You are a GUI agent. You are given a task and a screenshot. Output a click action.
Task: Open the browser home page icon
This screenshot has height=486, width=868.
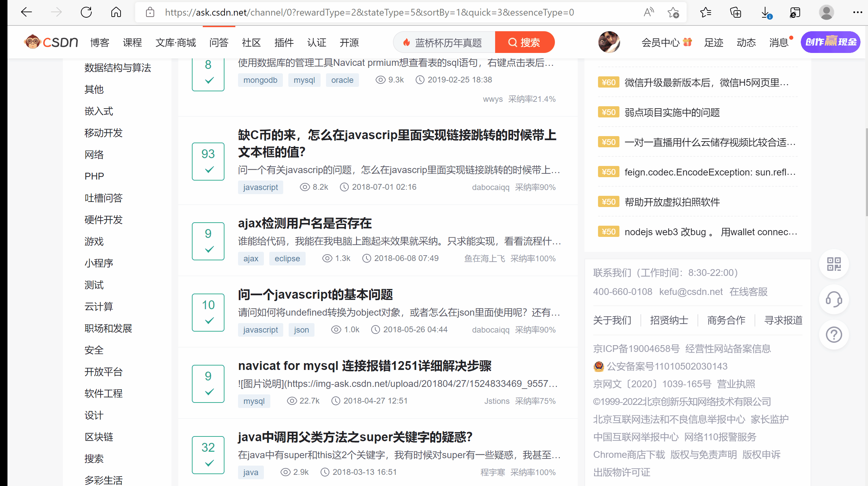pos(116,13)
